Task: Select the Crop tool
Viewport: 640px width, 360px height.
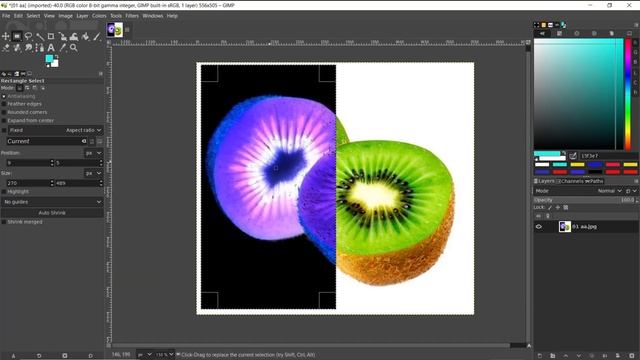Action: click(x=51, y=36)
